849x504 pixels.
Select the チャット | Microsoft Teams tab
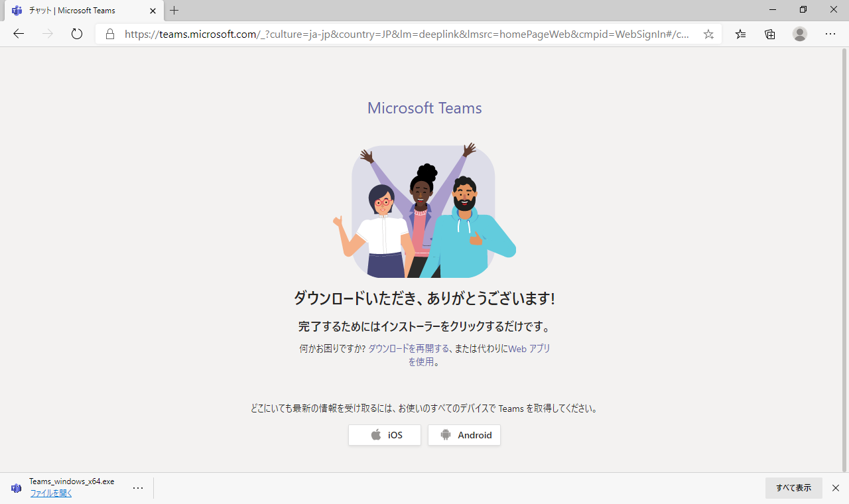click(83, 11)
